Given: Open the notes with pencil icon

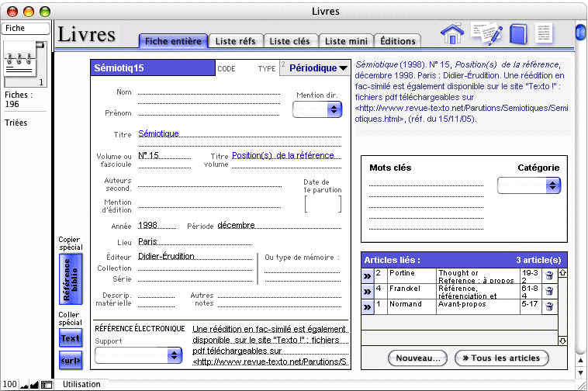Looking at the screenshot, I should [x=486, y=34].
